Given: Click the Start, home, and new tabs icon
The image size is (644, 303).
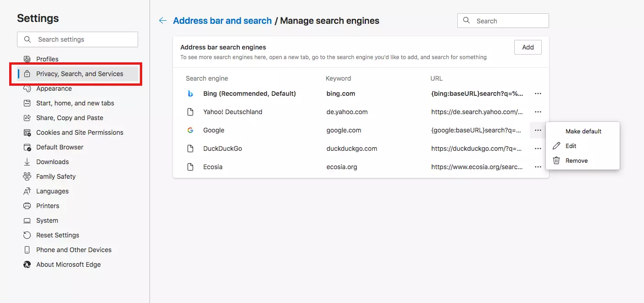Looking at the screenshot, I should 27,103.
